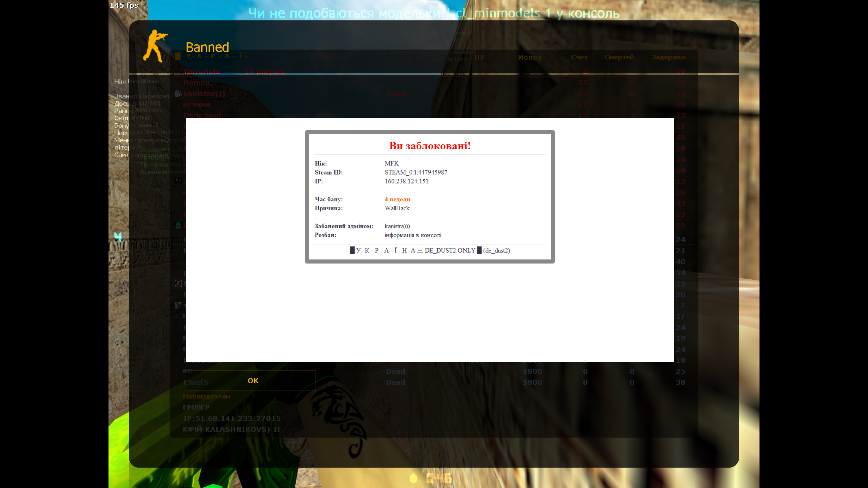
Task: Click the red 'Ви заблоковані!' heading
Action: (x=430, y=146)
